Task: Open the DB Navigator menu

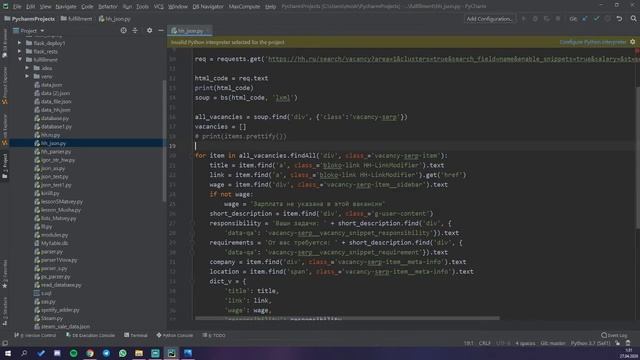Action: [x=208, y=7]
